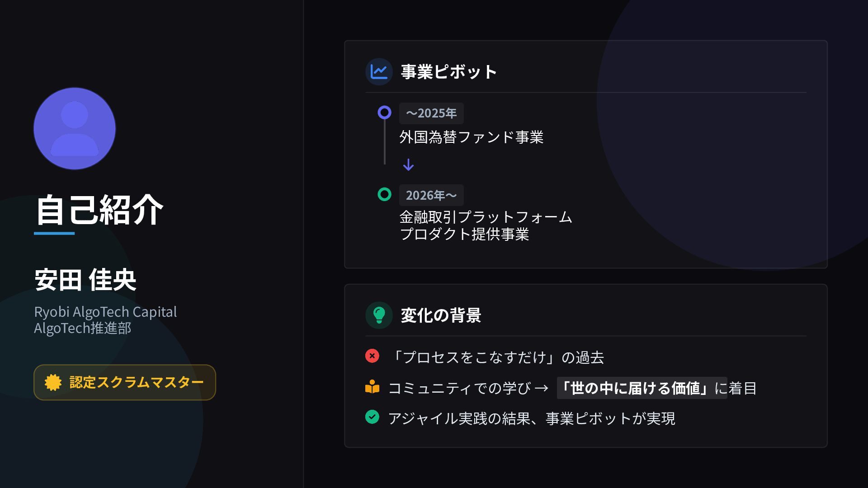Click the 金融取引プラットフォーム text line
This screenshot has height=488, width=868.
(486, 217)
